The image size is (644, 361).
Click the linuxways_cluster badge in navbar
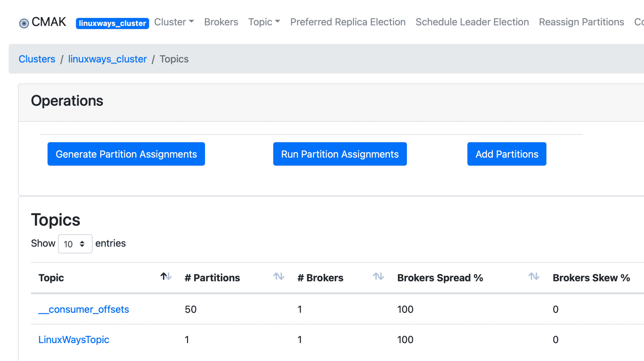click(x=112, y=23)
